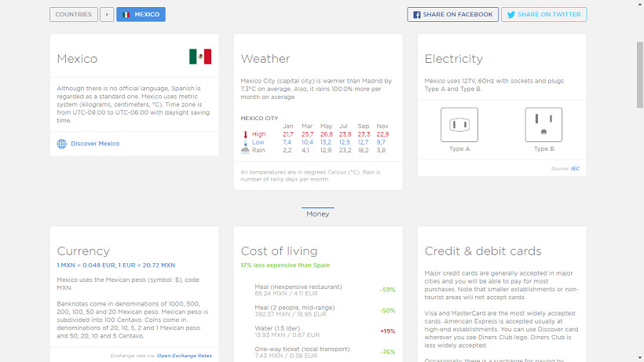Click the globe icon beside Discover Mexico
The height and width of the screenshot is (362, 644).
tap(62, 144)
